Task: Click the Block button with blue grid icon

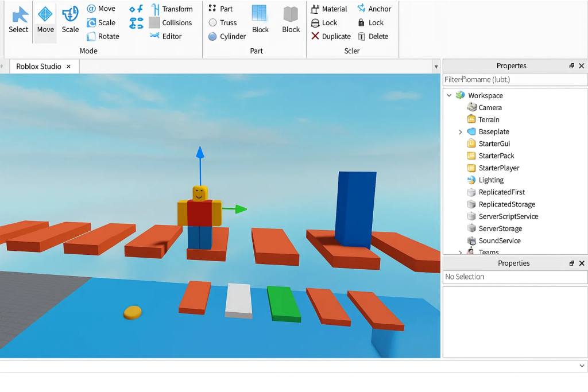Action: [x=260, y=20]
